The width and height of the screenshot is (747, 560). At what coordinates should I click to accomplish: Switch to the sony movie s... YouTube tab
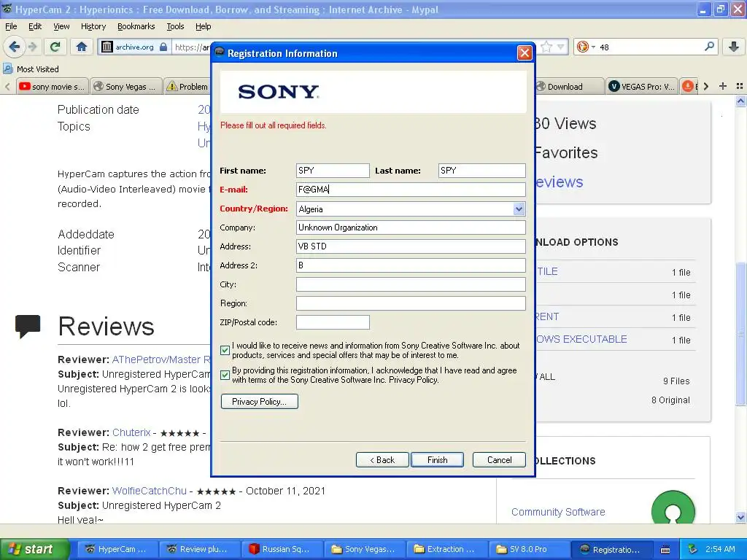(x=52, y=86)
